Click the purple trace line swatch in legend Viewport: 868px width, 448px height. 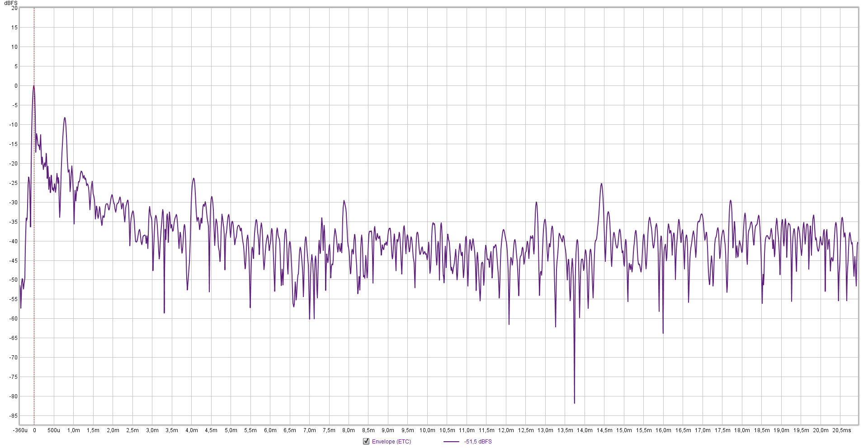pyautogui.click(x=451, y=442)
